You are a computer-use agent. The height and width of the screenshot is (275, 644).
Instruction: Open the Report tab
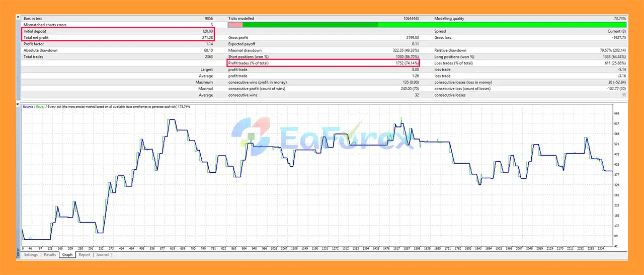pyautogui.click(x=84, y=255)
